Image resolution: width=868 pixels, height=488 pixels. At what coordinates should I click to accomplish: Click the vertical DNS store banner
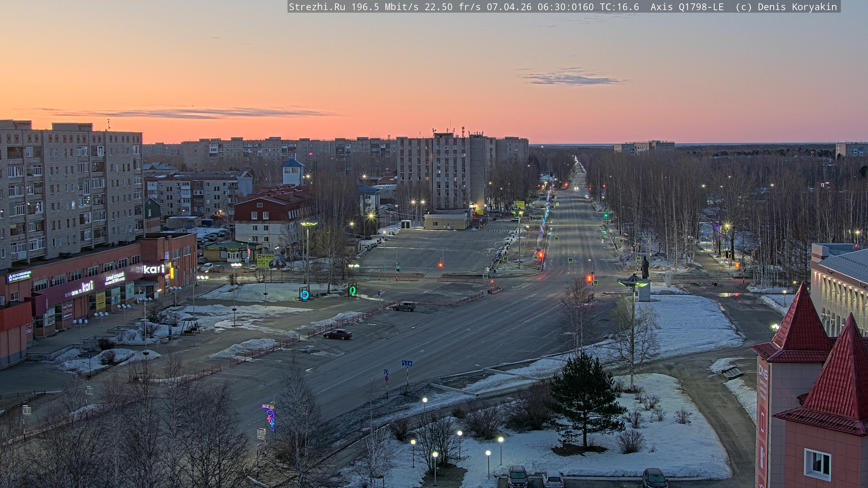click(x=762, y=397)
